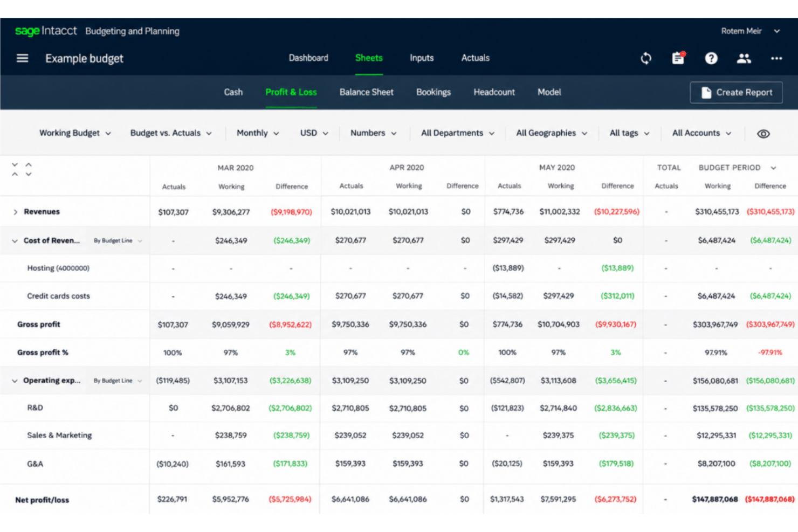Open the All Geographies dropdown
798x532 pixels.
pos(552,133)
